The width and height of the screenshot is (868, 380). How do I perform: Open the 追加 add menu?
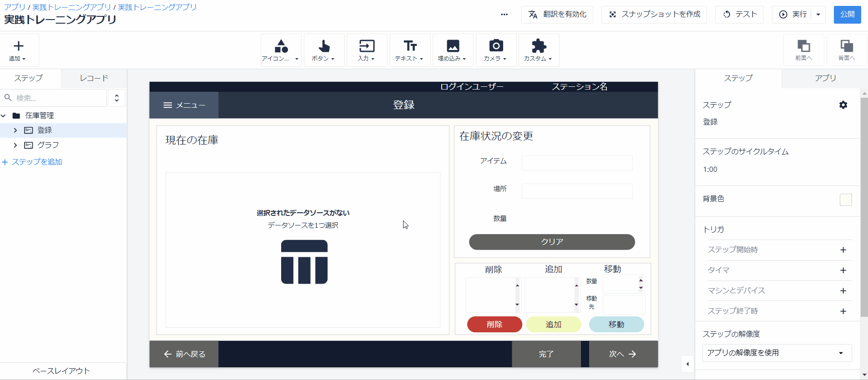click(x=18, y=50)
